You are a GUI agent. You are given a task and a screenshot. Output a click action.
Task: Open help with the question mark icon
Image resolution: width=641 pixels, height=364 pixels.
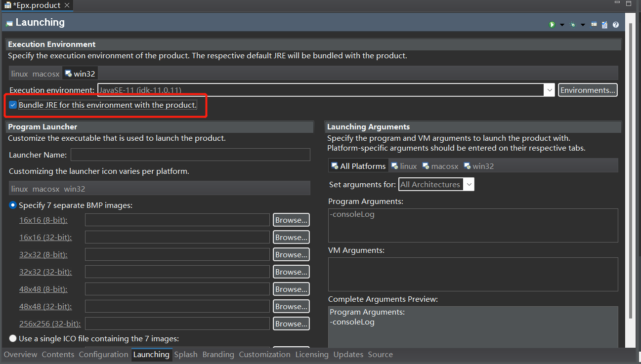pyautogui.click(x=616, y=25)
